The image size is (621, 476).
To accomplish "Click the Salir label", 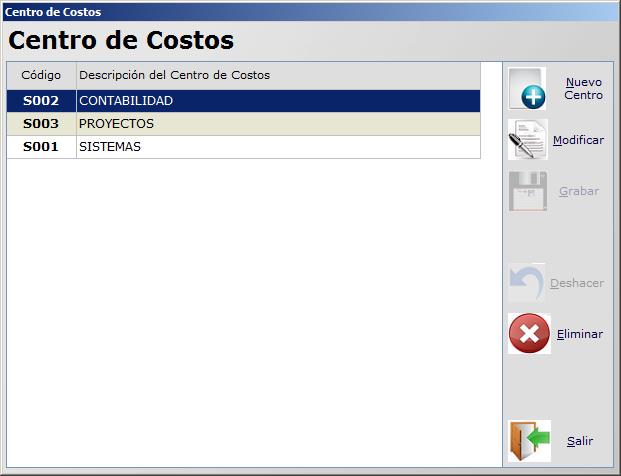I will (x=580, y=441).
